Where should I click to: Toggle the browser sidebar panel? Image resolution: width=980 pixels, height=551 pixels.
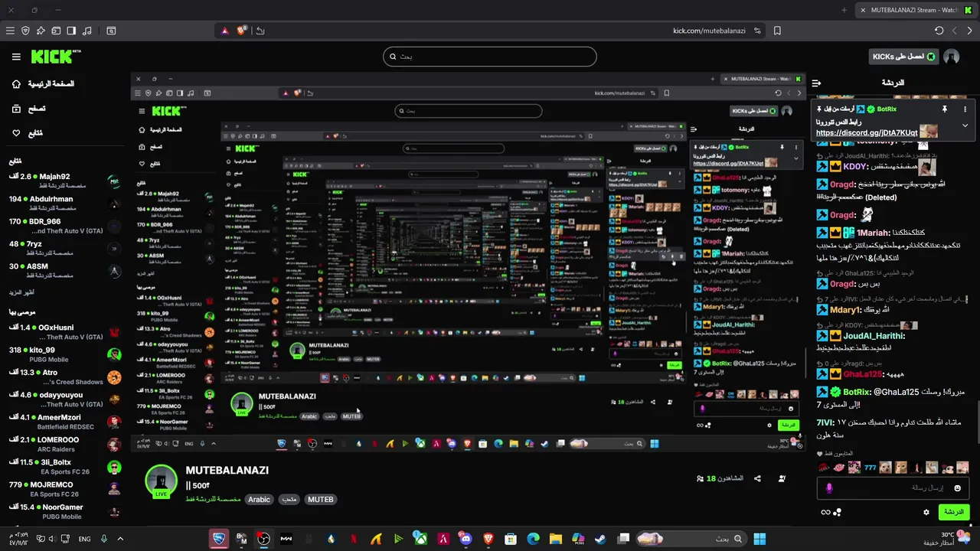click(71, 31)
